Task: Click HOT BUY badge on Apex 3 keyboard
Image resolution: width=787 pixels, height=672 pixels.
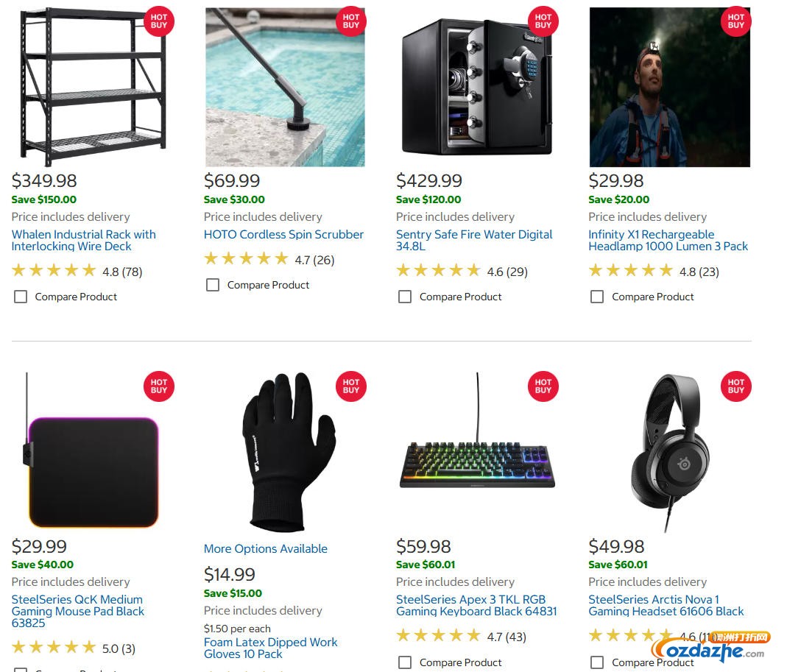Action: (543, 386)
